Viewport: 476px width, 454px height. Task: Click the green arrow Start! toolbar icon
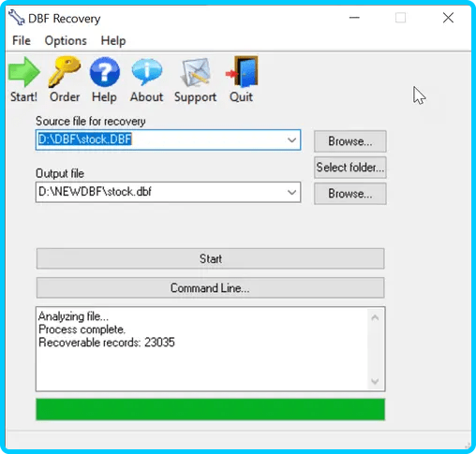click(x=24, y=72)
